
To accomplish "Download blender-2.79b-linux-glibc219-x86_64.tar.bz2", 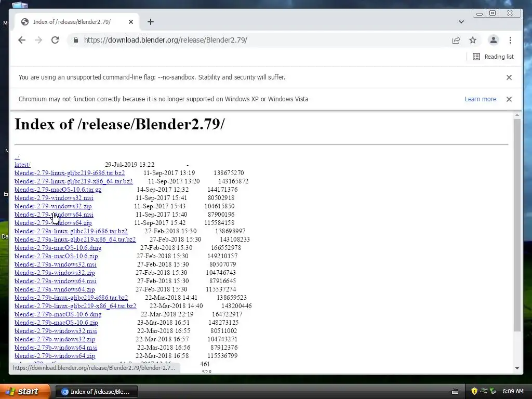I will pos(75,306).
